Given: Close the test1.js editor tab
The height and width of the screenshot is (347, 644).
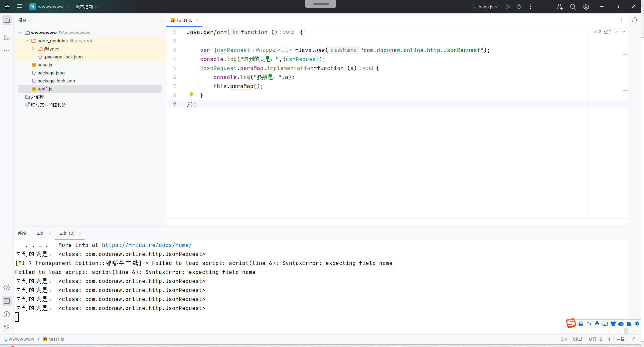Looking at the screenshot, I should (x=197, y=20).
